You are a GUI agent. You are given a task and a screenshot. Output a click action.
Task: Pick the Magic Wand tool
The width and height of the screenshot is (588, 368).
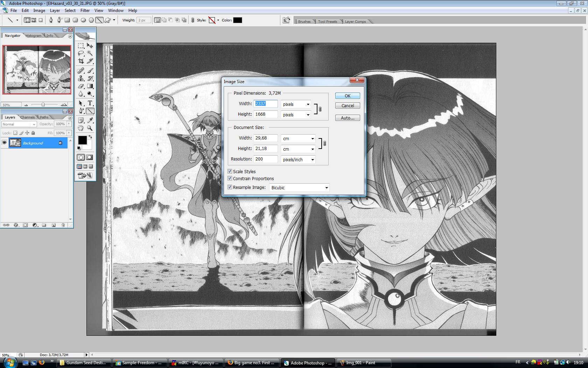pos(90,53)
